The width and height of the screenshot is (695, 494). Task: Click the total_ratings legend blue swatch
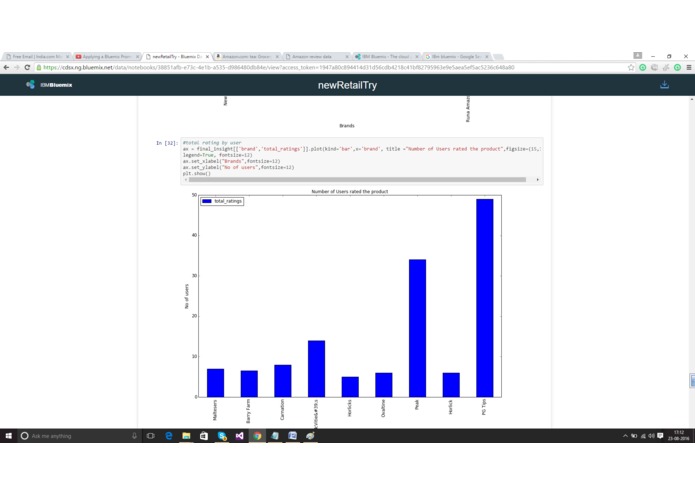(x=207, y=201)
